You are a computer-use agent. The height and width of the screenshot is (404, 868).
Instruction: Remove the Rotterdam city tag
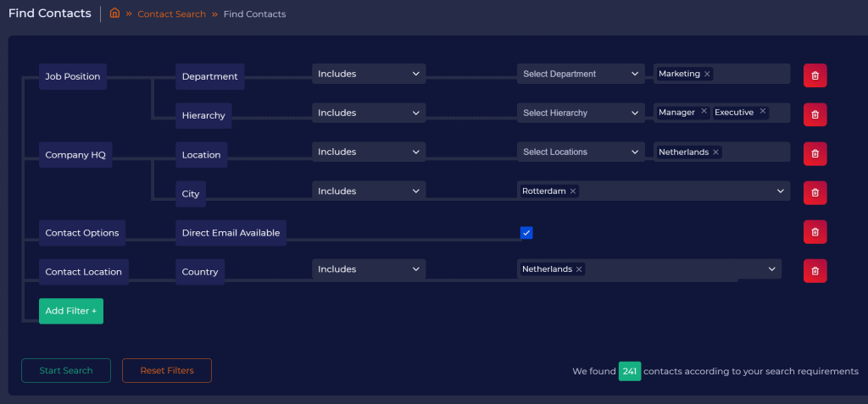(573, 191)
